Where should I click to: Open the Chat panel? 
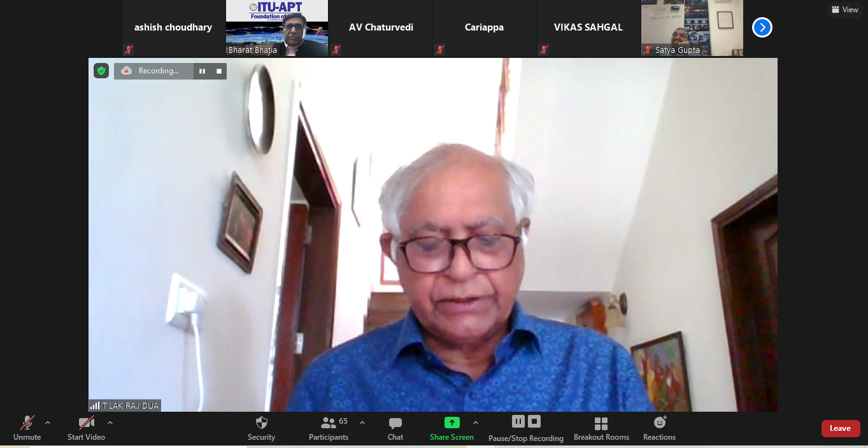[x=395, y=428]
